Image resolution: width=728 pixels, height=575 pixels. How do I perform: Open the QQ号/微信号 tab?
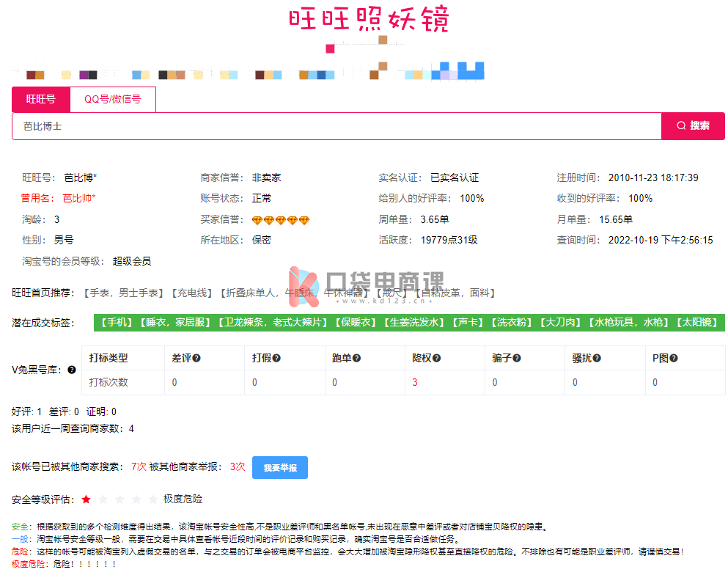pos(113,100)
